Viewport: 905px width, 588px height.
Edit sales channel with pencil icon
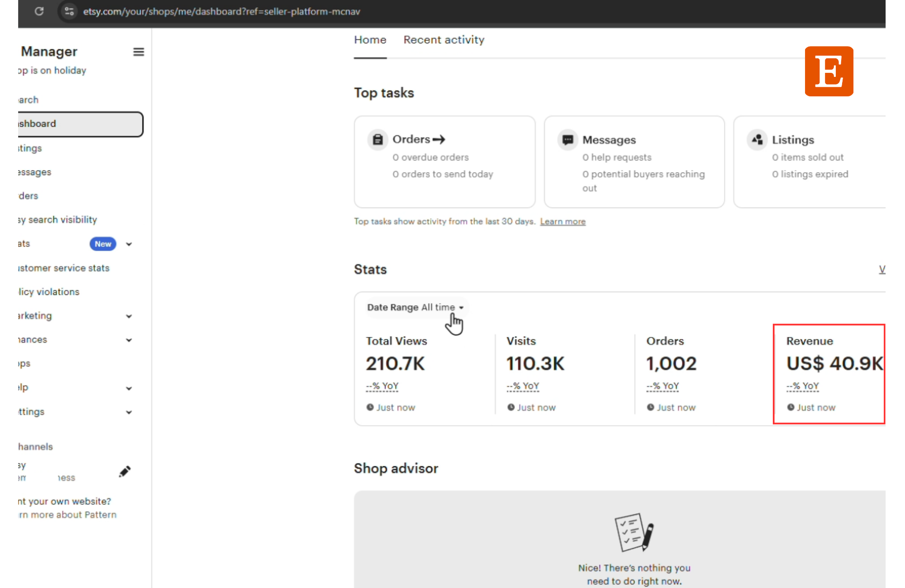click(125, 471)
